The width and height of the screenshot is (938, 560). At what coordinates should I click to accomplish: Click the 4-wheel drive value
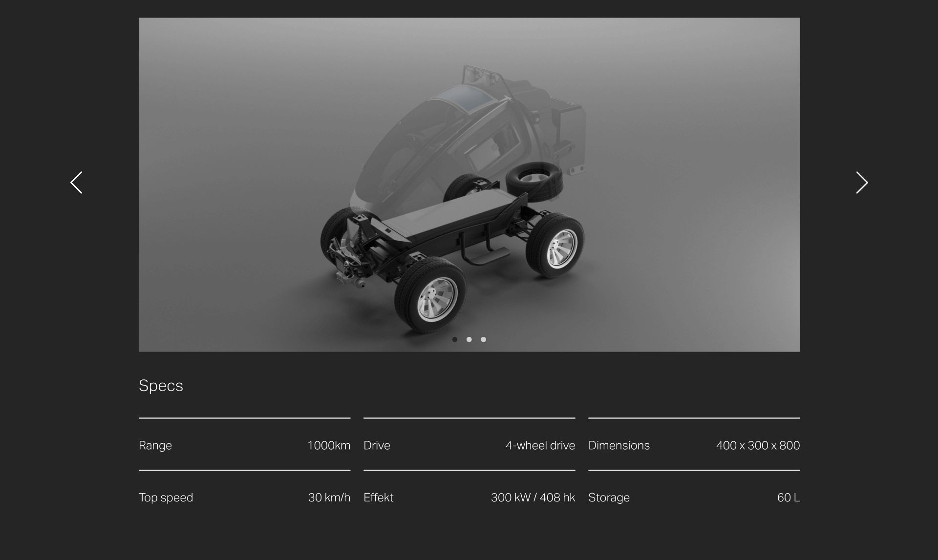pos(540,445)
